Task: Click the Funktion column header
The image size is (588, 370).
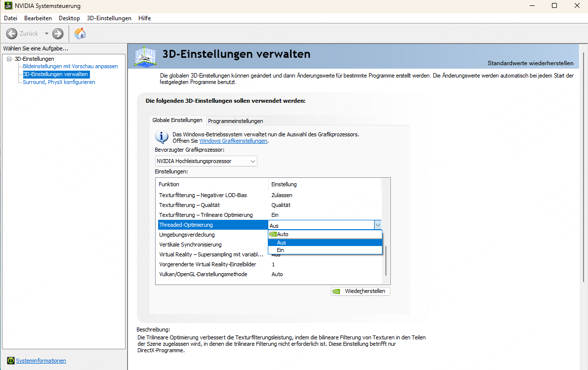Action: click(212, 184)
